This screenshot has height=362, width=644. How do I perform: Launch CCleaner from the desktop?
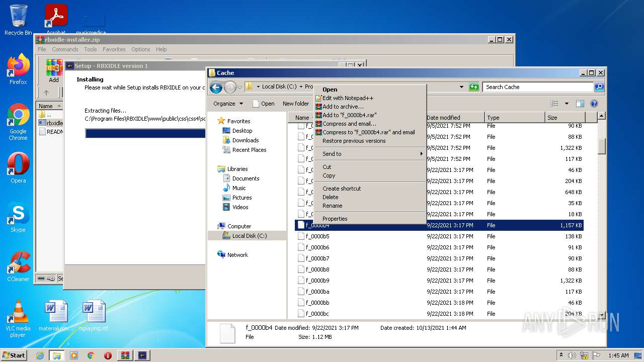18,266
